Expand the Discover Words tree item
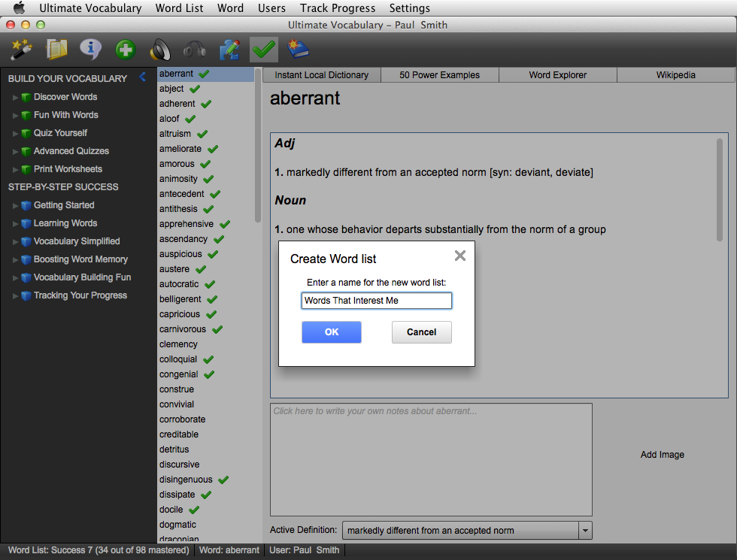The width and height of the screenshot is (737, 560). tap(15, 97)
